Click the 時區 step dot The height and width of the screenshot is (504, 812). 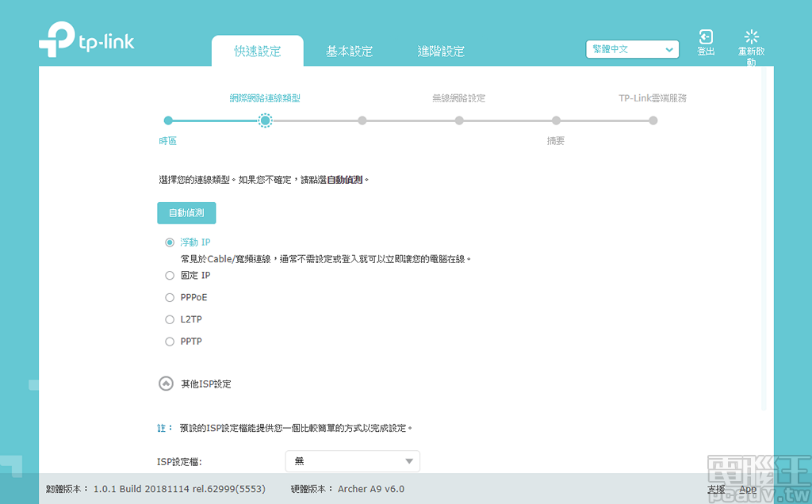[167, 120]
